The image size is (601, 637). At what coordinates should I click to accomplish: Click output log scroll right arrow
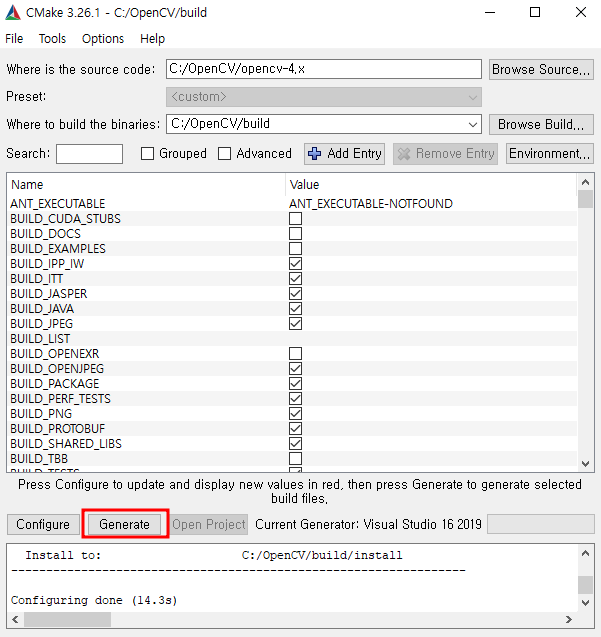pyautogui.click(x=569, y=620)
